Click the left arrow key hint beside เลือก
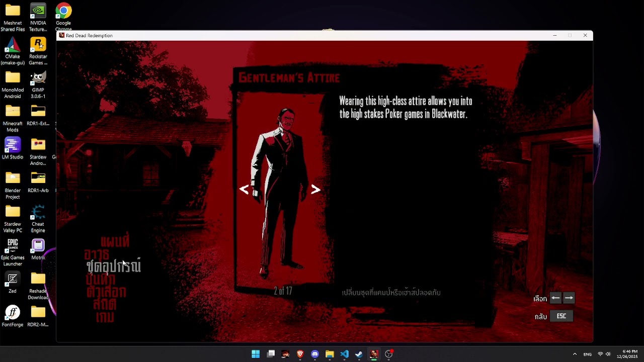The image size is (644, 362). click(555, 298)
